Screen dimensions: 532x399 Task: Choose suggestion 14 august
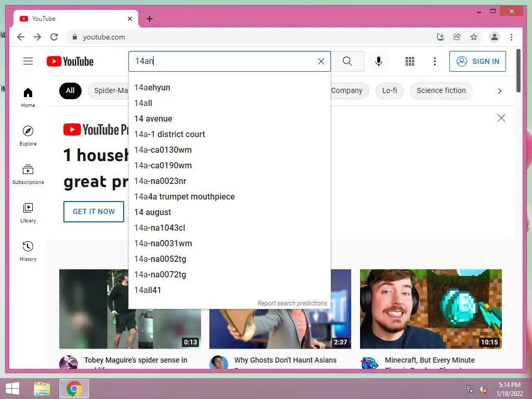tap(229, 212)
